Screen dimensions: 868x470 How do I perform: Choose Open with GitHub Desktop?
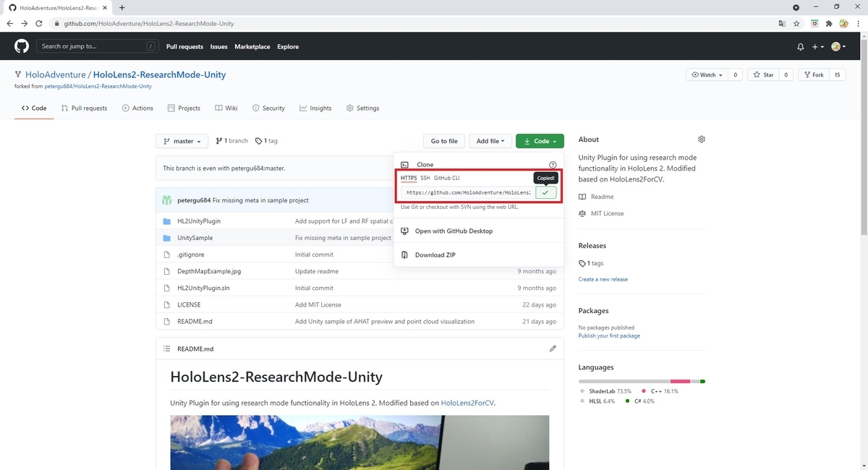[454, 231]
